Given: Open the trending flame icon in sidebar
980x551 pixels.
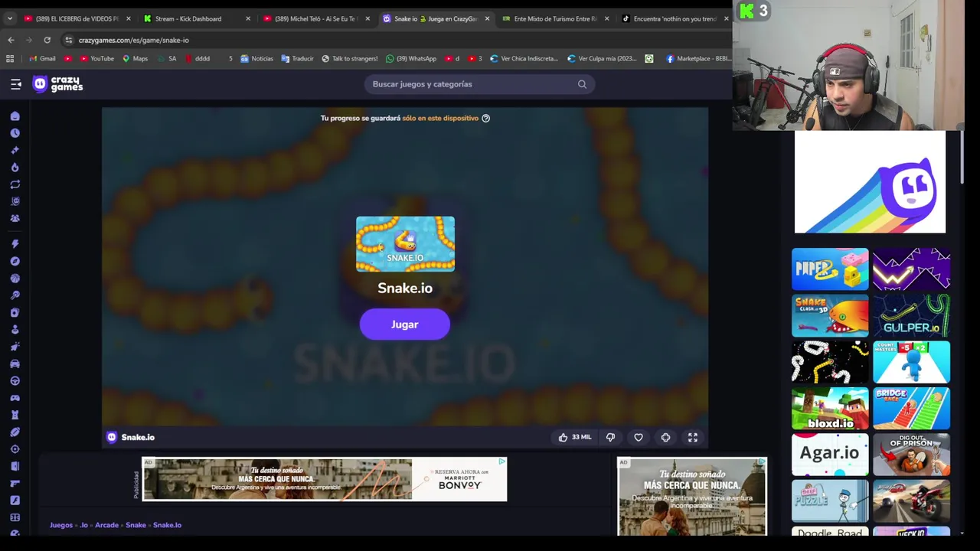Looking at the screenshot, I should pos(15,167).
